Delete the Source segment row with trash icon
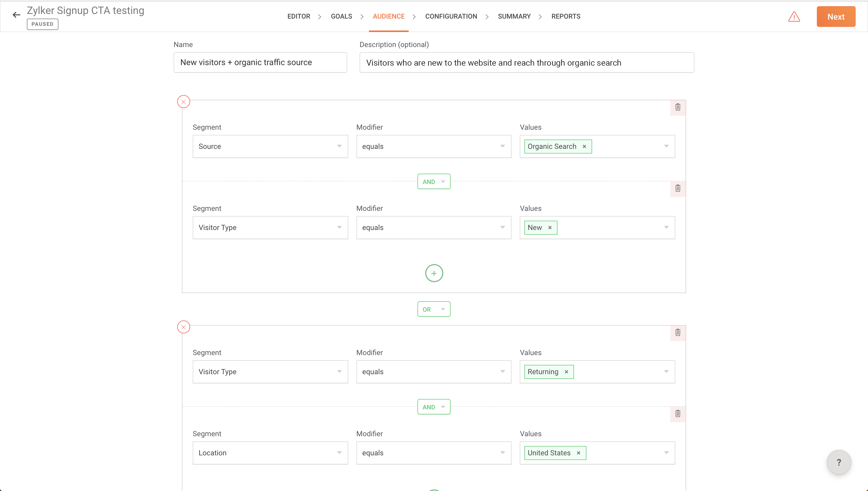The height and width of the screenshot is (491, 868). tap(678, 107)
